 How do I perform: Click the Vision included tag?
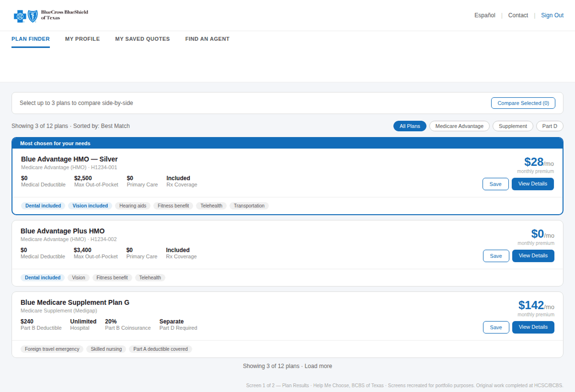[x=91, y=206]
